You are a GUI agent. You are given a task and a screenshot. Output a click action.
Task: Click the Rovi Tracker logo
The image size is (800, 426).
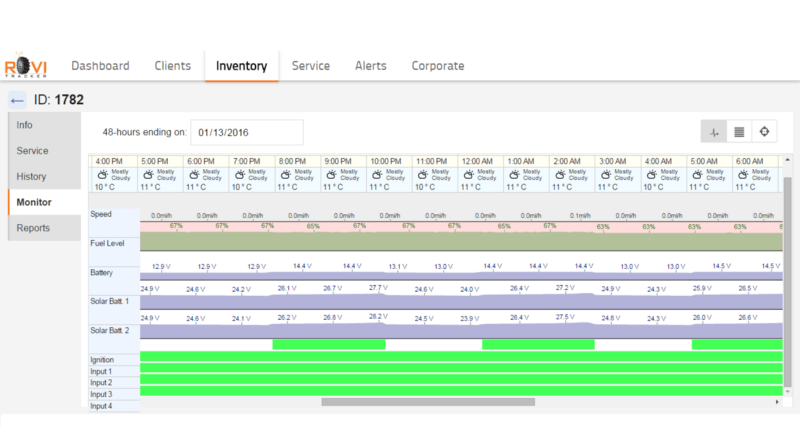click(26, 65)
